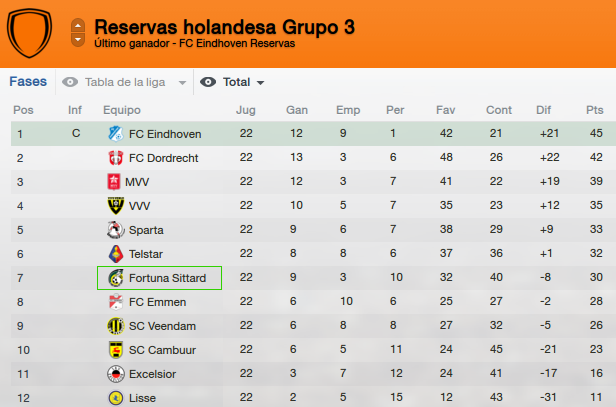Click the FC Eindhoven club badge
Viewport: 616px width, 407px height.
(x=116, y=134)
